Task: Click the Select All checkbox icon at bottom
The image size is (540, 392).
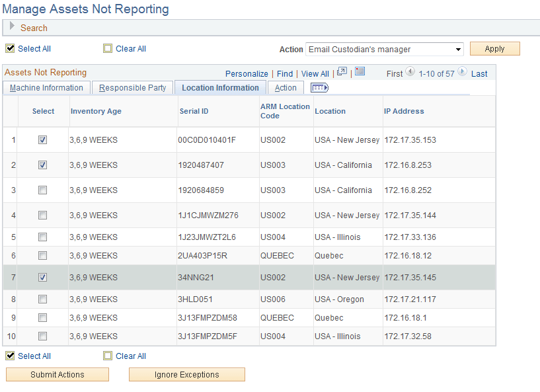Action: point(10,356)
